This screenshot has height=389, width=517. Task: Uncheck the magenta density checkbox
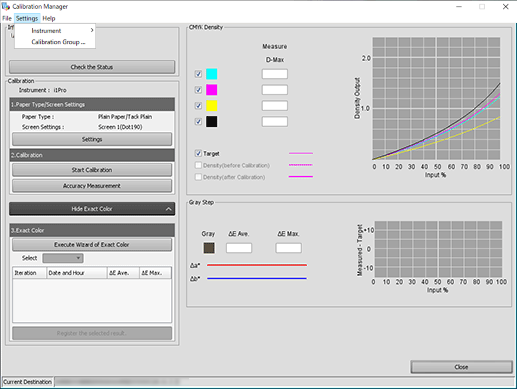[x=198, y=90]
